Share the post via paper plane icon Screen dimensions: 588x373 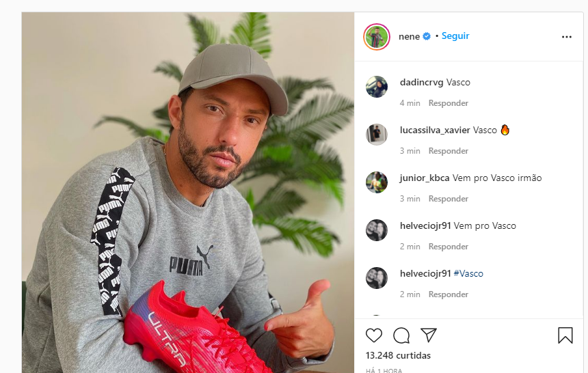(429, 335)
